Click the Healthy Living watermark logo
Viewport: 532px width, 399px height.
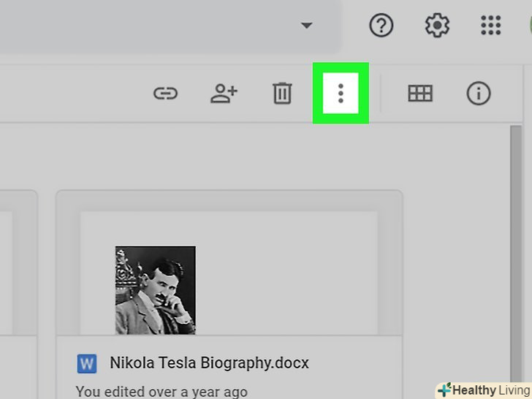click(483, 390)
